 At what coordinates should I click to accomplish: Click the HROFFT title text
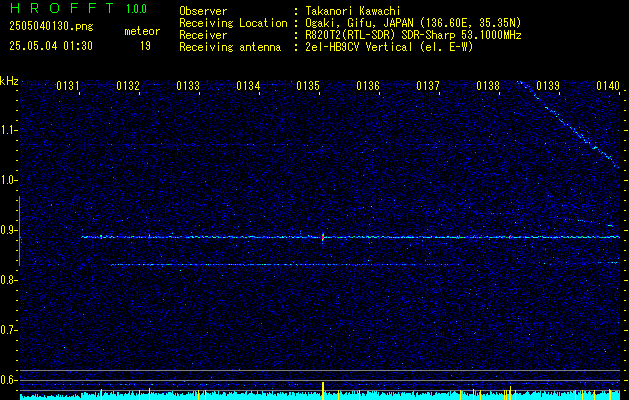(x=62, y=8)
